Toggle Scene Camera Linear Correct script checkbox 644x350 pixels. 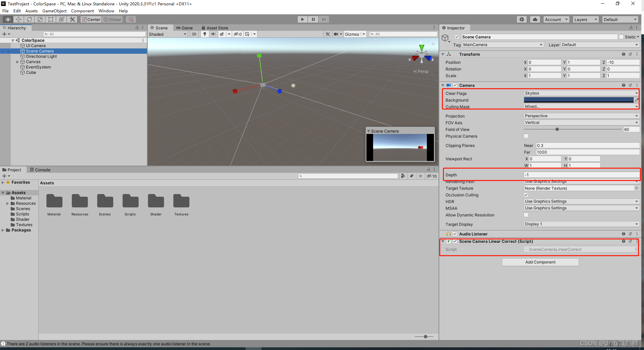pos(455,241)
